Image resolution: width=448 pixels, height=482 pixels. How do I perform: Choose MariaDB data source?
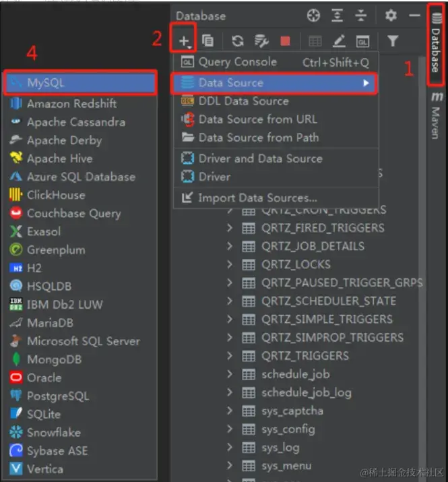click(80, 323)
